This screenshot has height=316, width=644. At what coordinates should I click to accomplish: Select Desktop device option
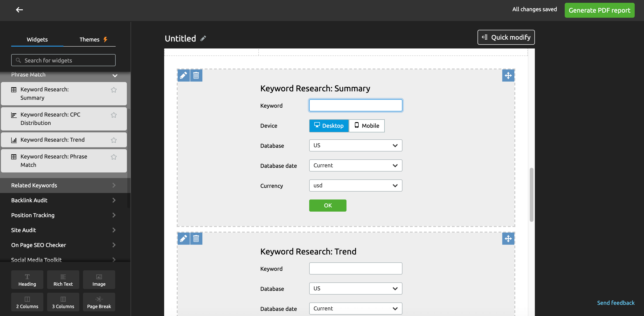[329, 126]
